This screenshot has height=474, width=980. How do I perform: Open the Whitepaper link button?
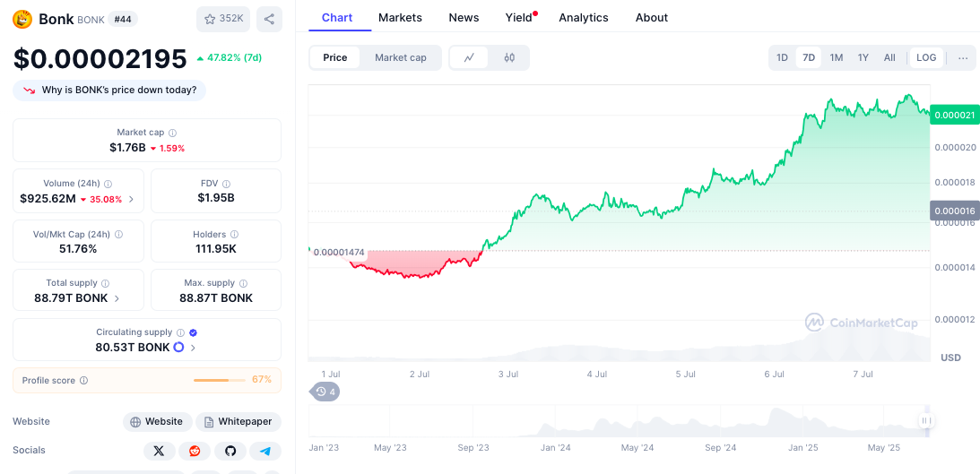coord(238,421)
